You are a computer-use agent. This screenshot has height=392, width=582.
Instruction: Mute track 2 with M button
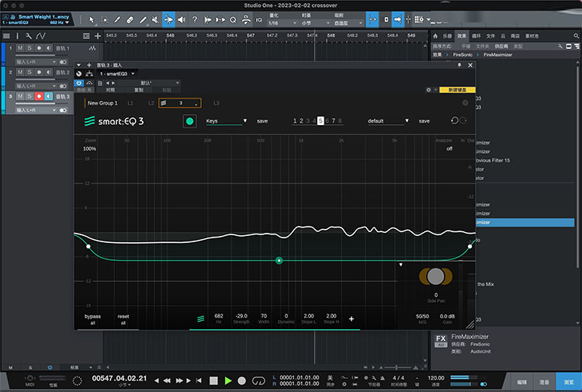click(20, 72)
